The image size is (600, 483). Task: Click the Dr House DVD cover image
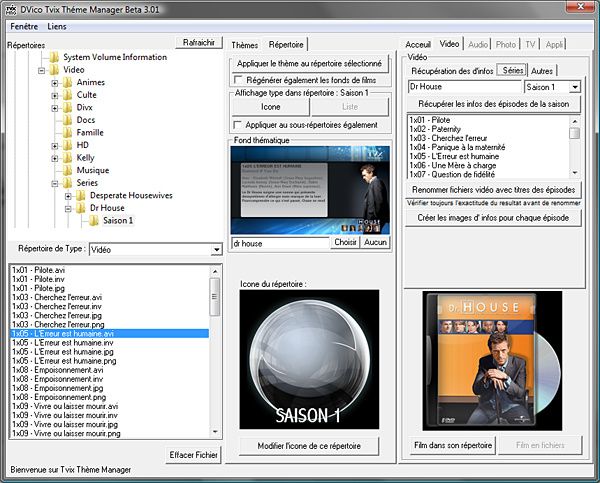(492, 361)
